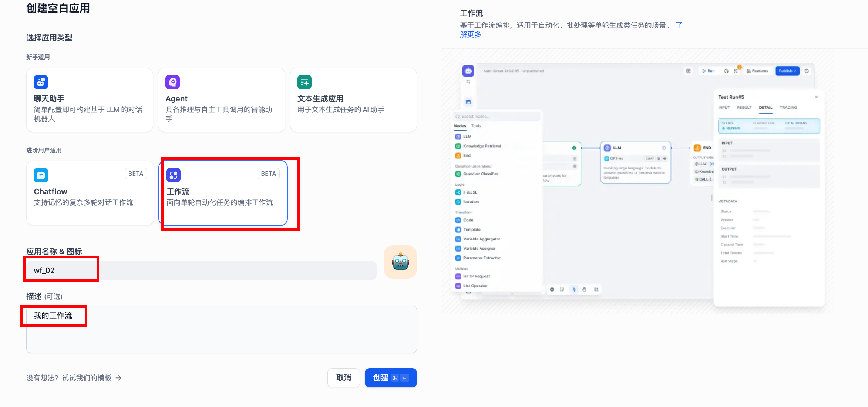Click the RESULT tab in Test Run panel

click(744, 108)
